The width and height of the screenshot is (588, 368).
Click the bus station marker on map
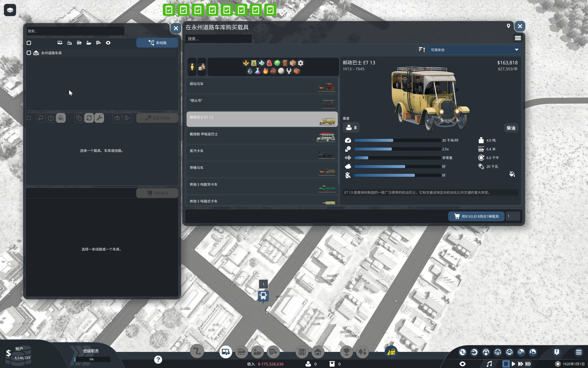263,296
